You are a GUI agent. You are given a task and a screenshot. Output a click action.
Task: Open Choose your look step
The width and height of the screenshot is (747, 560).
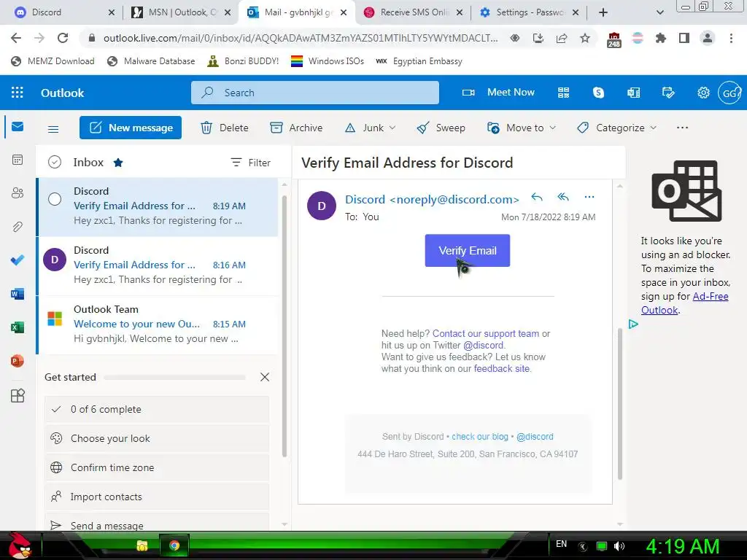point(157,438)
